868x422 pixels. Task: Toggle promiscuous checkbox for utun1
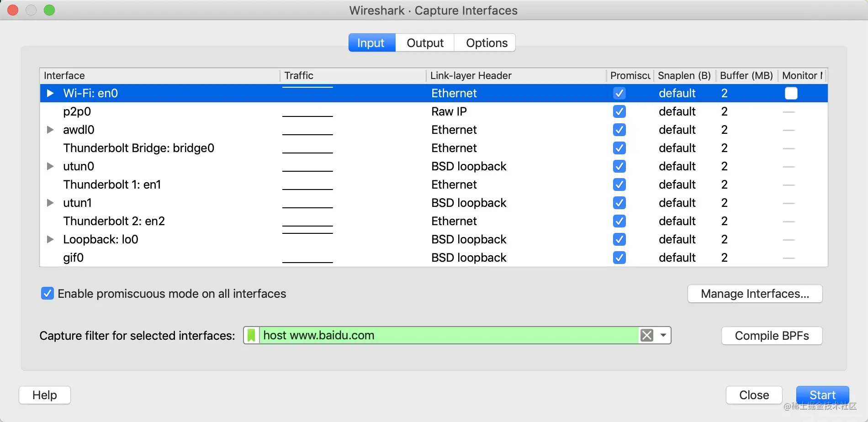[x=619, y=203]
